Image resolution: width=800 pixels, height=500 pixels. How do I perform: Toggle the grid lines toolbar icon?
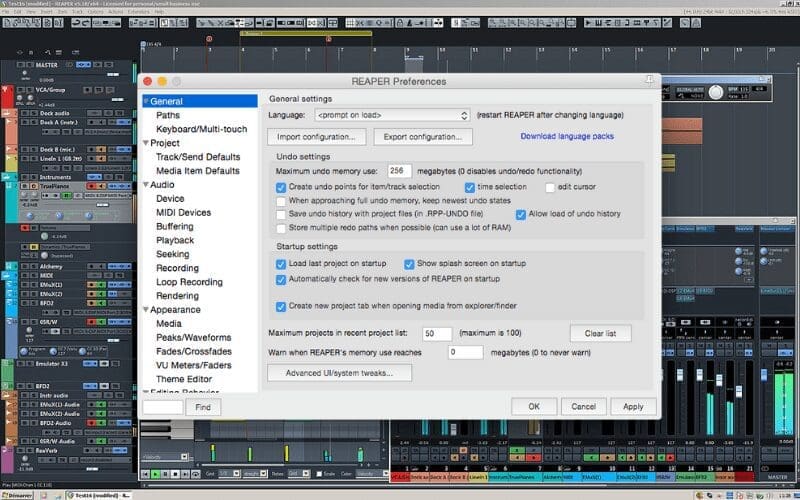pos(350,23)
